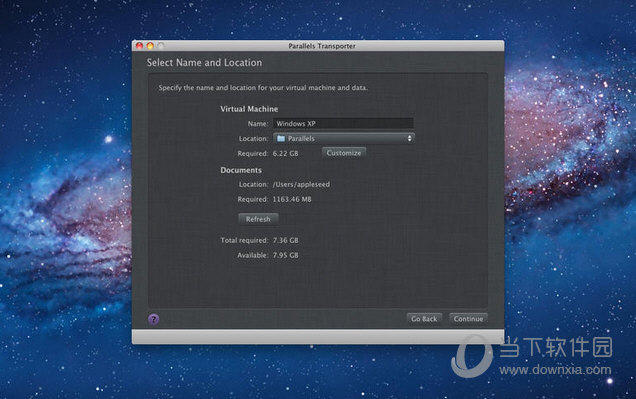Click the Virtual Machine section heading
This screenshot has width=636, height=399.
[249, 109]
